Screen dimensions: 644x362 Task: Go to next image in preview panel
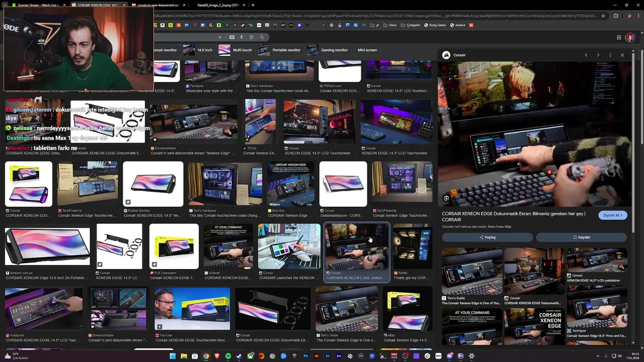(598, 55)
